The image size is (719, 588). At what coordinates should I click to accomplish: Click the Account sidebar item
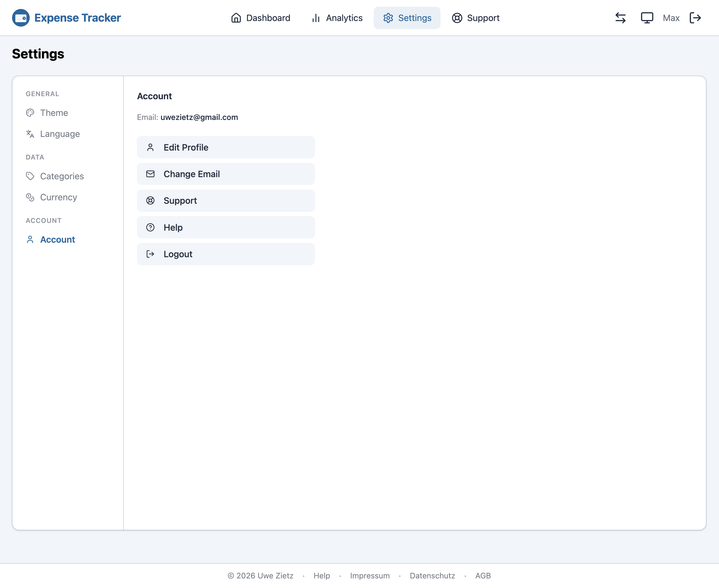coord(57,240)
